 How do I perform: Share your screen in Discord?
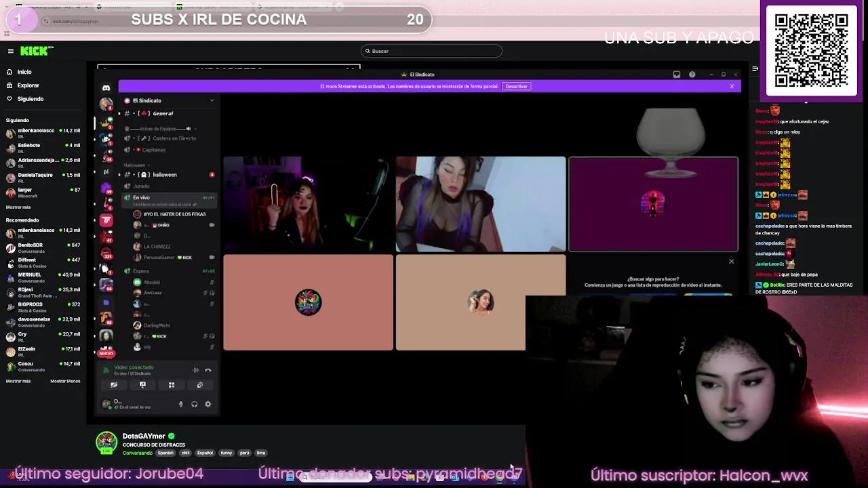click(142, 385)
